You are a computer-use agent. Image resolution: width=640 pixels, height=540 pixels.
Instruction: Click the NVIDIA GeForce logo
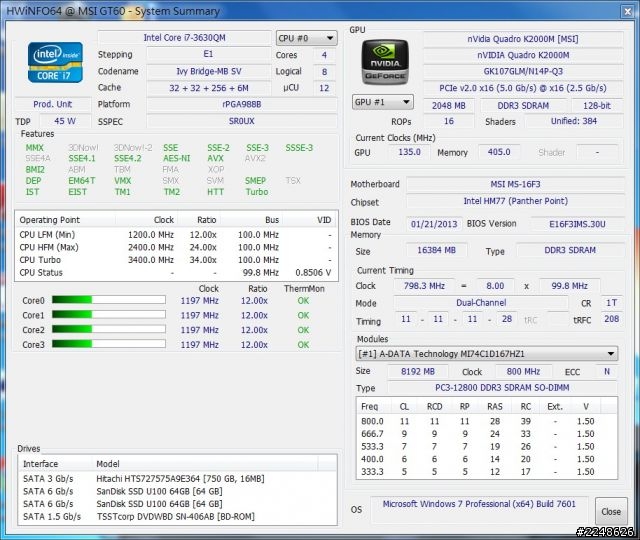[x=384, y=62]
